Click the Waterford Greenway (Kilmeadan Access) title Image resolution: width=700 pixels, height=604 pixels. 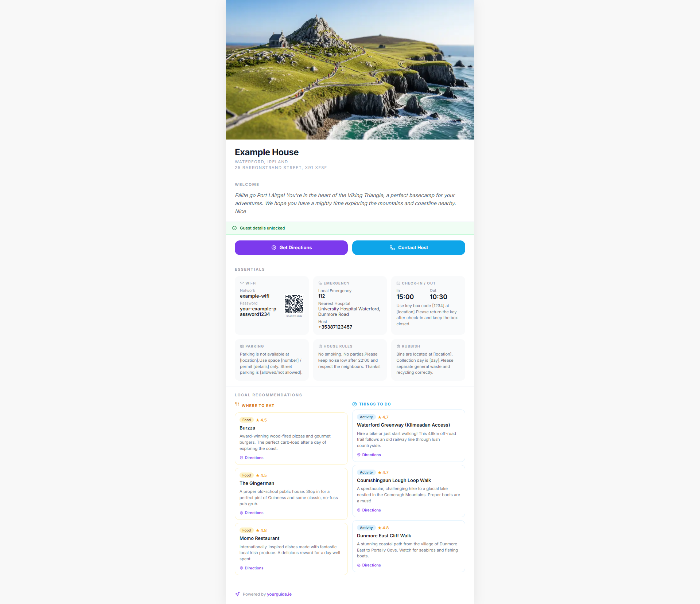(403, 425)
